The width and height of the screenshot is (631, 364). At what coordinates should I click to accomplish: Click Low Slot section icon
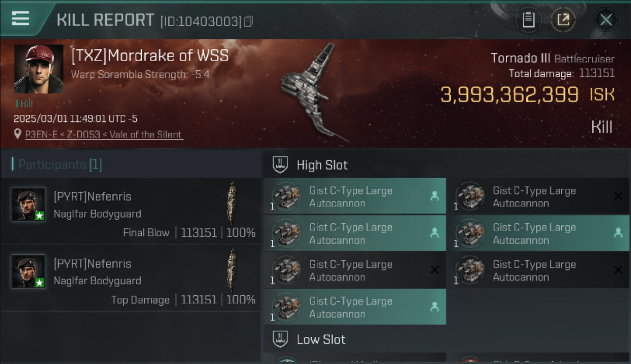pos(280,339)
